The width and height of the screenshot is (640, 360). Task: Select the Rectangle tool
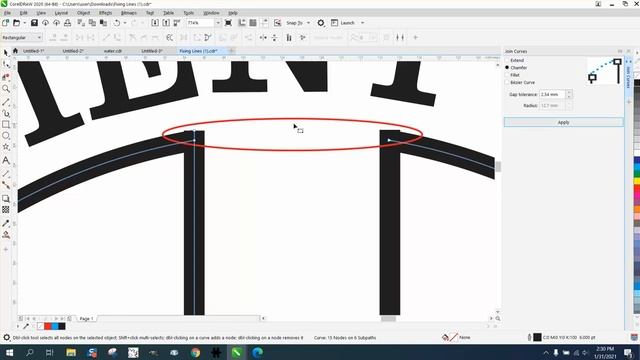(6, 124)
